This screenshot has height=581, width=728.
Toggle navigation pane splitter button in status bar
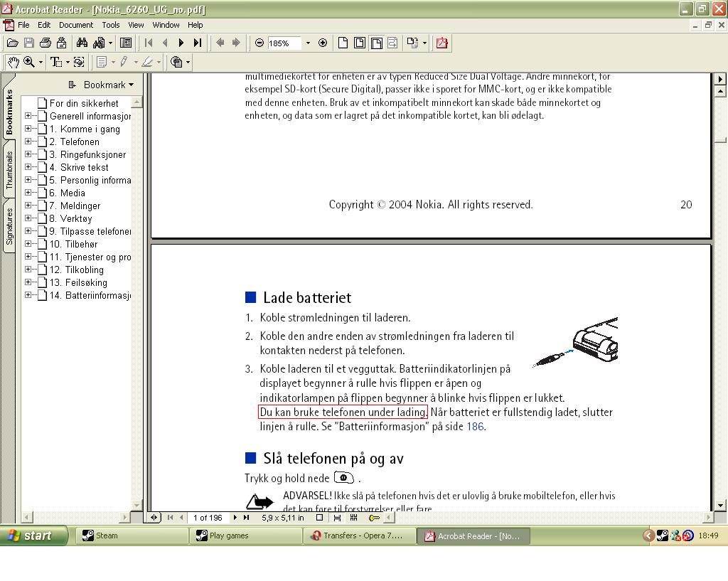[x=154, y=518]
